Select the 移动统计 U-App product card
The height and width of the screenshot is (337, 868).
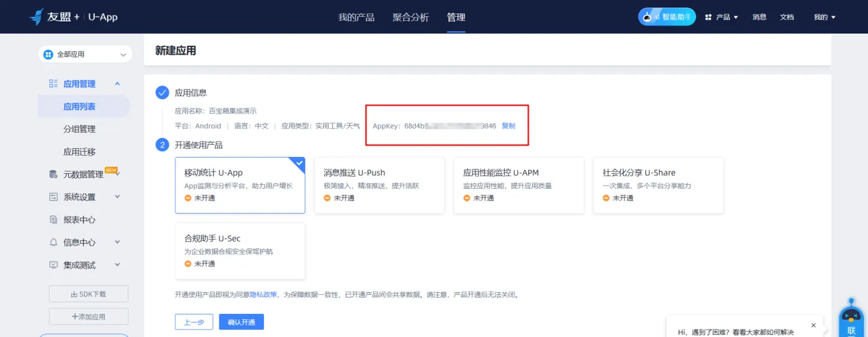(x=240, y=185)
